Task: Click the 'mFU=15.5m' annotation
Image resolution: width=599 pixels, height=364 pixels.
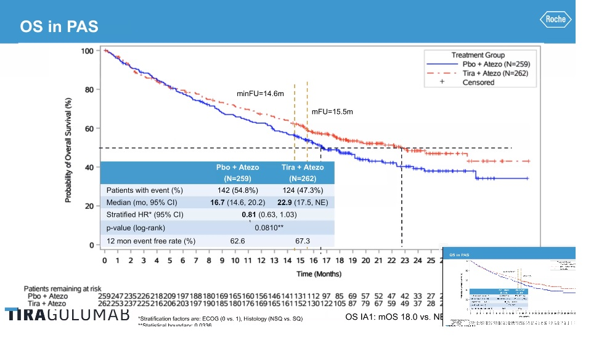Action: 332,112
